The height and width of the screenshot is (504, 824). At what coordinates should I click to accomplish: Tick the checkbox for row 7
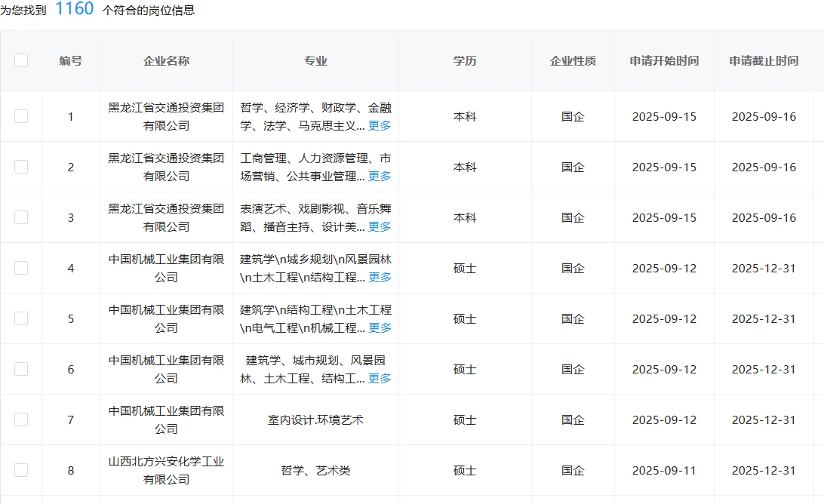(21, 419)
